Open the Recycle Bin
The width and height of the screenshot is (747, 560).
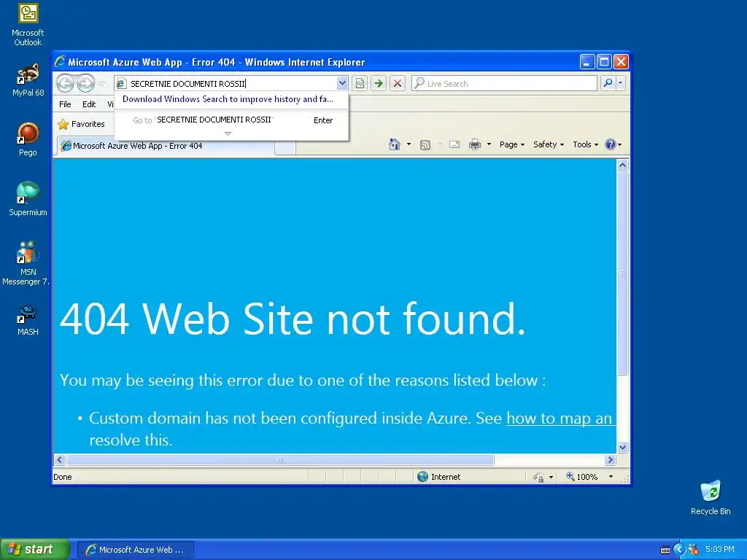[711, 497]
